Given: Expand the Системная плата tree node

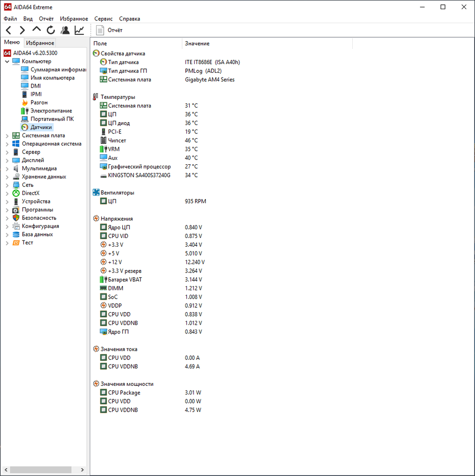Looking at the screenshot, I should click(7, 136).
